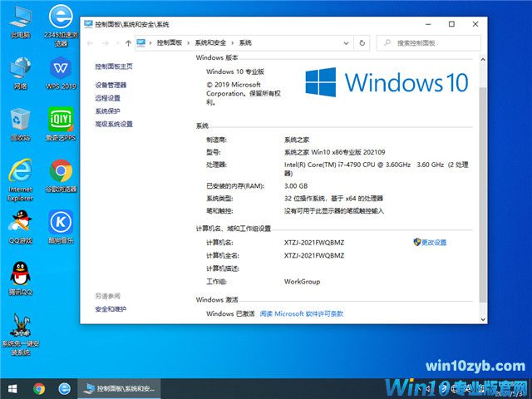The width and height of the screenshot is (532, 399).
Task: Open the recent locations dropdown arrow
Action: 118,43
